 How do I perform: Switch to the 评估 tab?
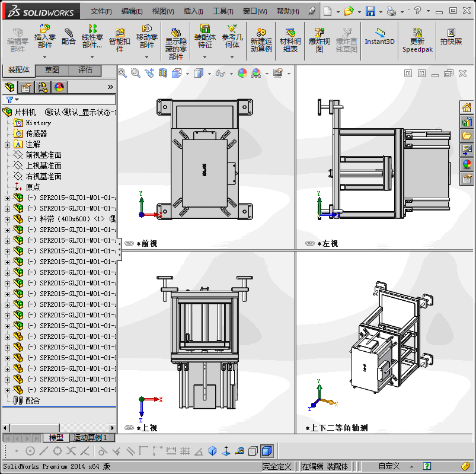[x=85, y=70]
